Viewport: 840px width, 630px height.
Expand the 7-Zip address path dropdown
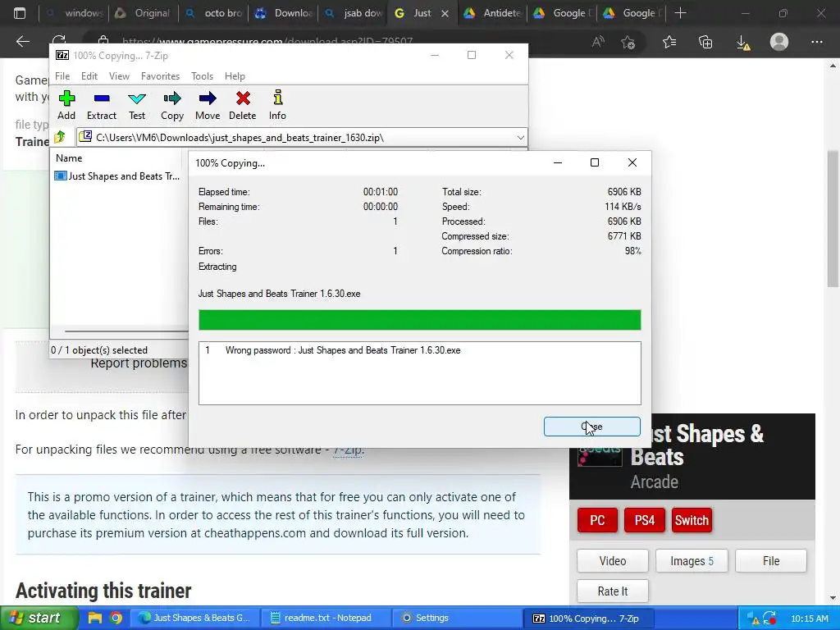pyautogui.click(x=520, y=138)
